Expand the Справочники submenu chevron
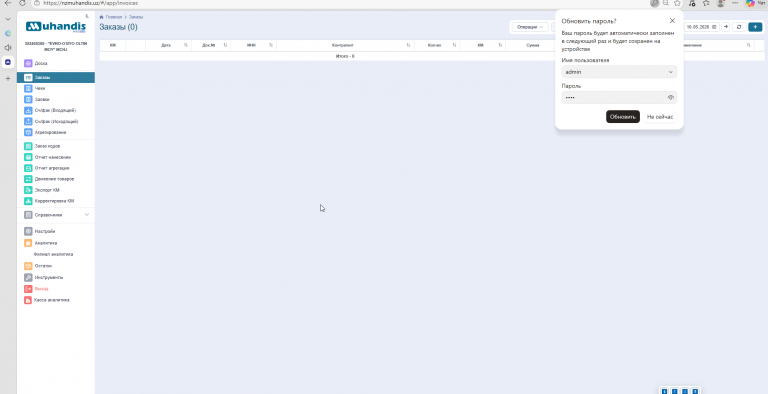 click(x=87, y=215)
